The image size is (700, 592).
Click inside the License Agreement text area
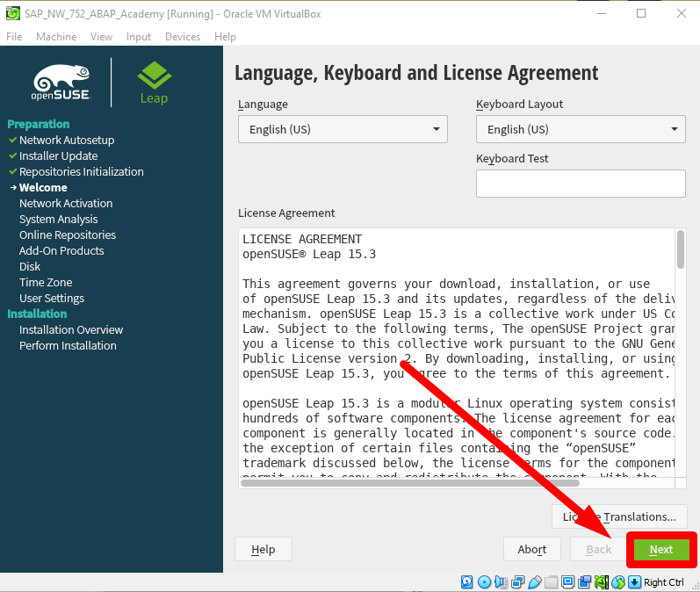(458, 353)
